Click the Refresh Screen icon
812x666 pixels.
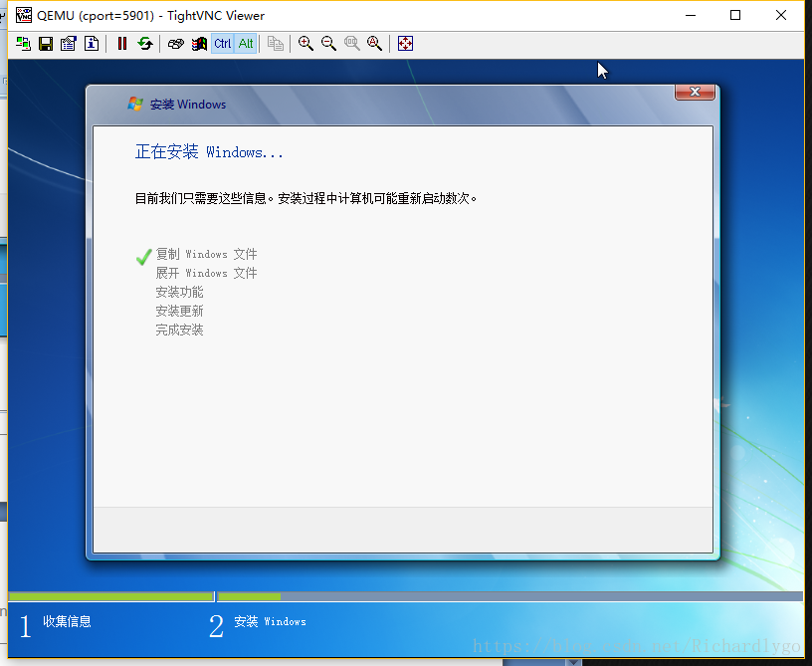pos(145,44)
